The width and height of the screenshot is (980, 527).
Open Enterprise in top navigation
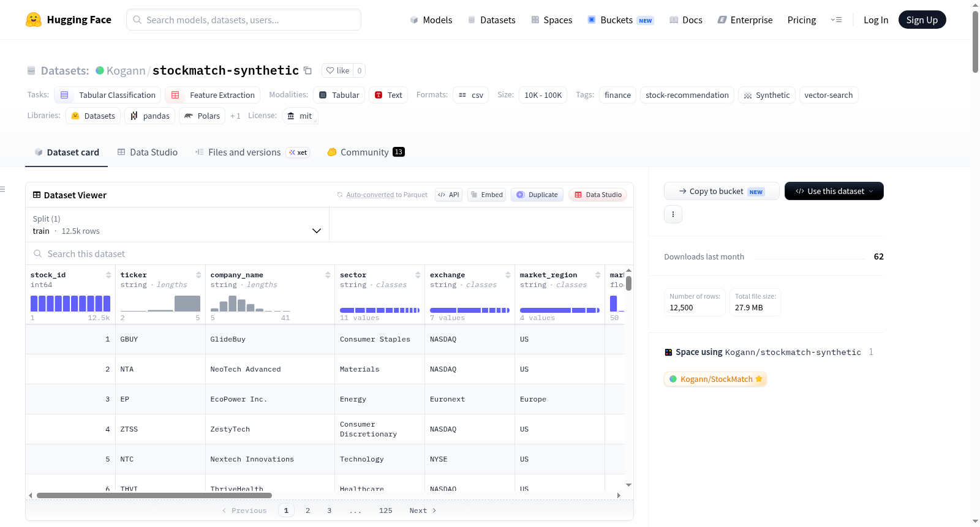pos(745,20)
